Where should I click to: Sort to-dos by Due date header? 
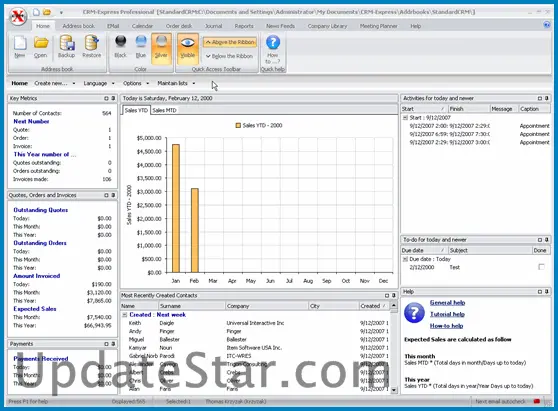(423, 251)
